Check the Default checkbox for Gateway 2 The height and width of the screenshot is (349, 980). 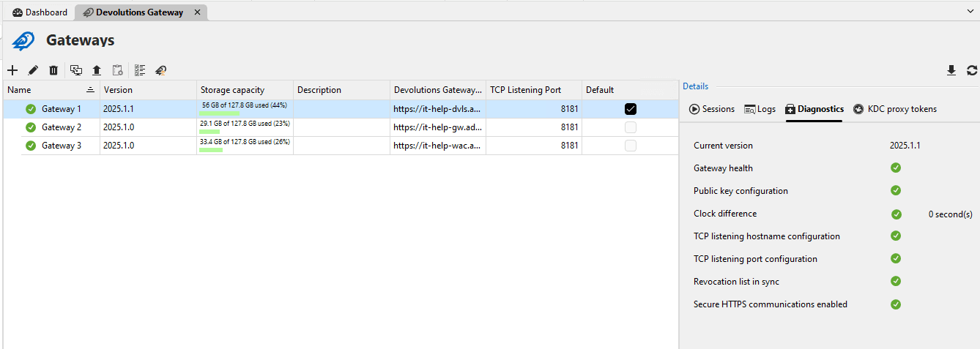631,127
